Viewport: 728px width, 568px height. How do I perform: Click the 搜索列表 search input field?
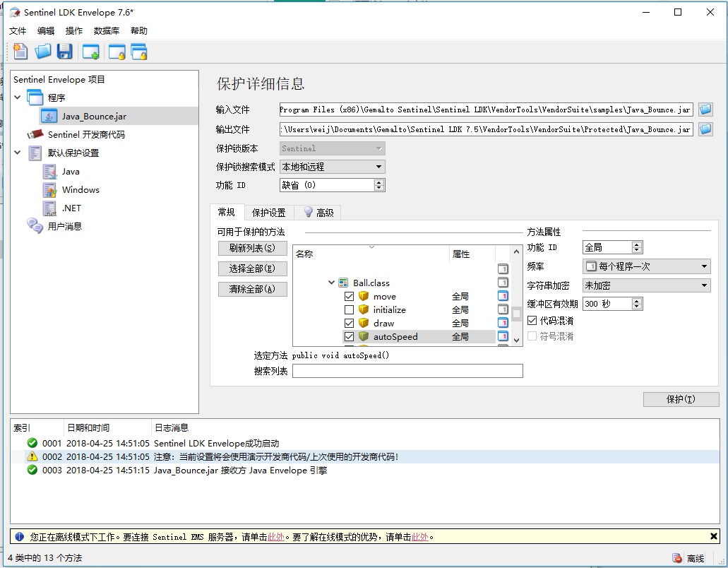pos(407,371)
